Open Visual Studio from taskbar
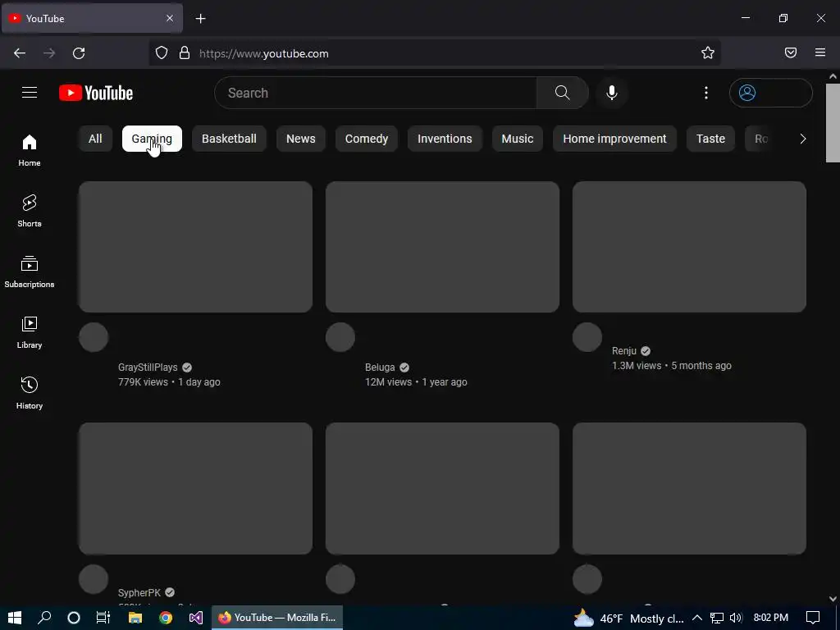Viewport: 840px width, 630px height. pos(195,618)
